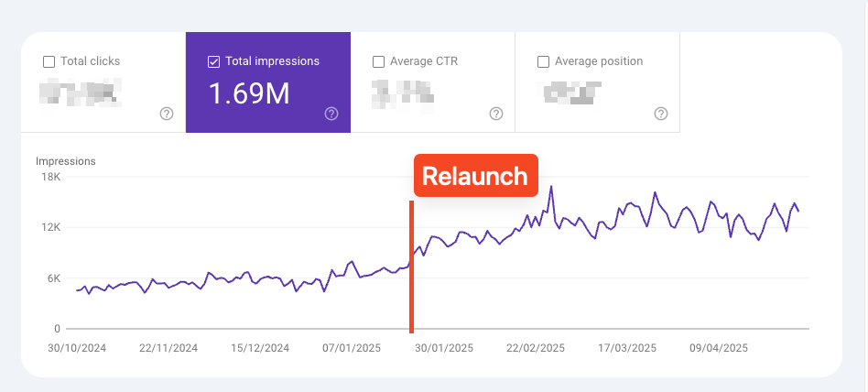The image size is (868, 392).
Task: Click the 1.69M impressions value
Action: click(x=250, y=93)
